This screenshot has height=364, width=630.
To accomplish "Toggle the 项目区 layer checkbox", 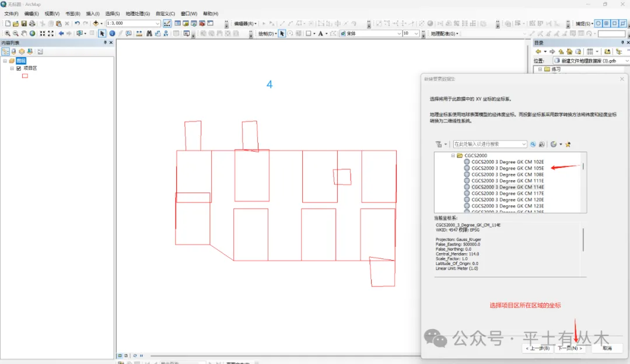I will coord(19,68).
